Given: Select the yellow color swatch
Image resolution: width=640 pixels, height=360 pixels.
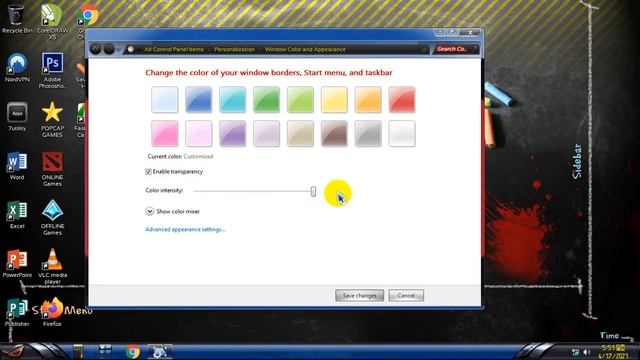Looking at the screenshot, I should coord(334,99).
